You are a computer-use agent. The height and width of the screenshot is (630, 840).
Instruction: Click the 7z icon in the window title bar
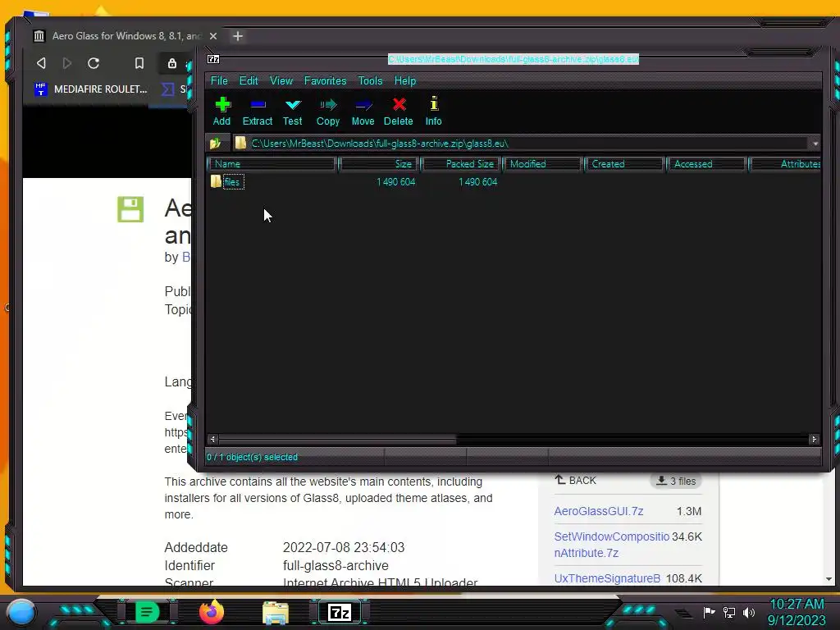pyautogui.click(x=213, y=59)
